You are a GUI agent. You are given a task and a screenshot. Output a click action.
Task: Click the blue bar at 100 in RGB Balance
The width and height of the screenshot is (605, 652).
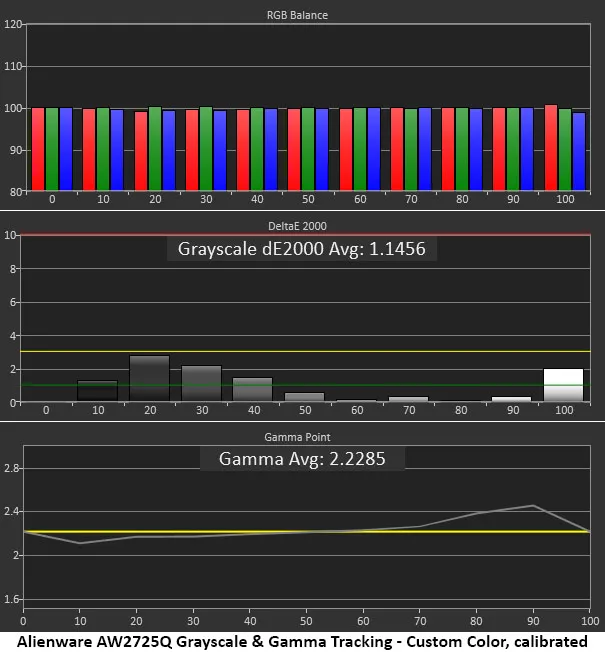tap(579, 151)
